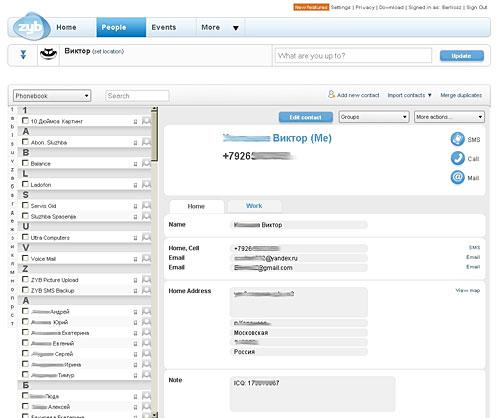
Task: Click the Merge duplicates link
Action: pyautogui.click(x=461, y=95)
